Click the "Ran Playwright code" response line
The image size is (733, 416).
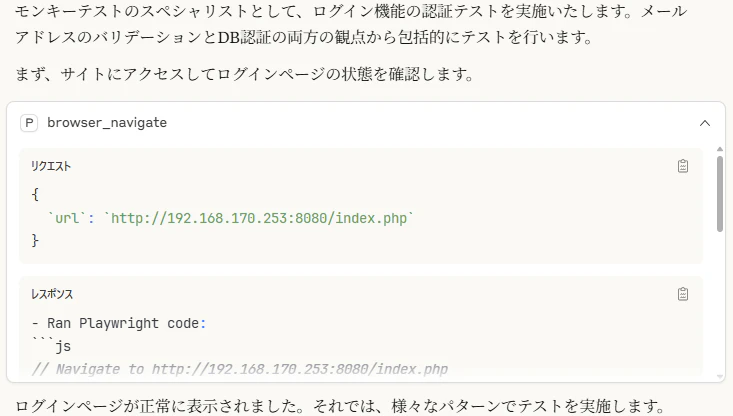tap(119, 323)
